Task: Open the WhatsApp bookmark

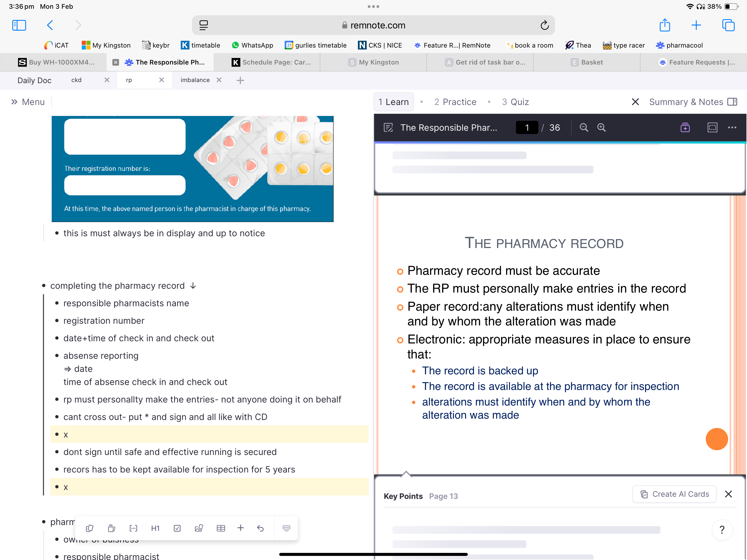Action: pos(252,45)
